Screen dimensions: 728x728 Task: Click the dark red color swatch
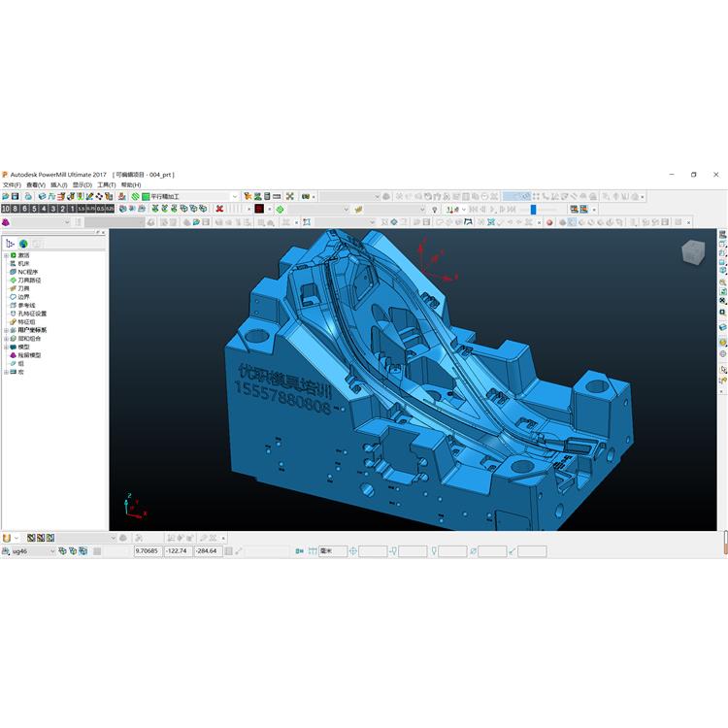point(259,209)
